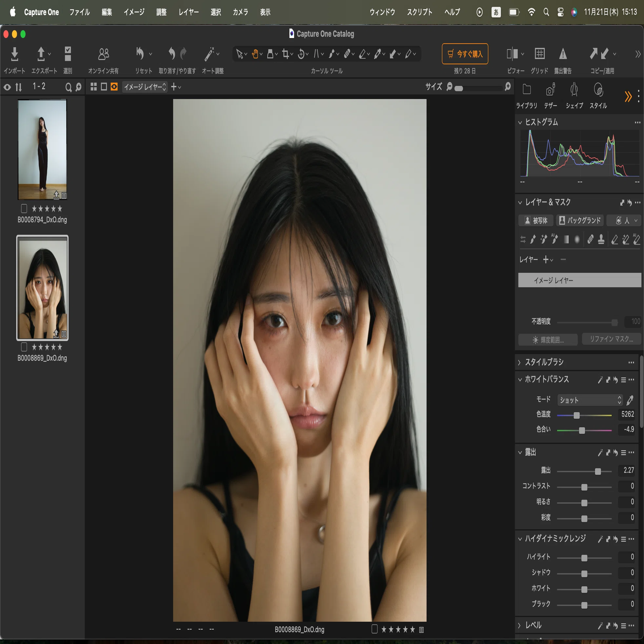
Task: Adjust the 色温度 color temperature slider
Action: click(577, 415)
